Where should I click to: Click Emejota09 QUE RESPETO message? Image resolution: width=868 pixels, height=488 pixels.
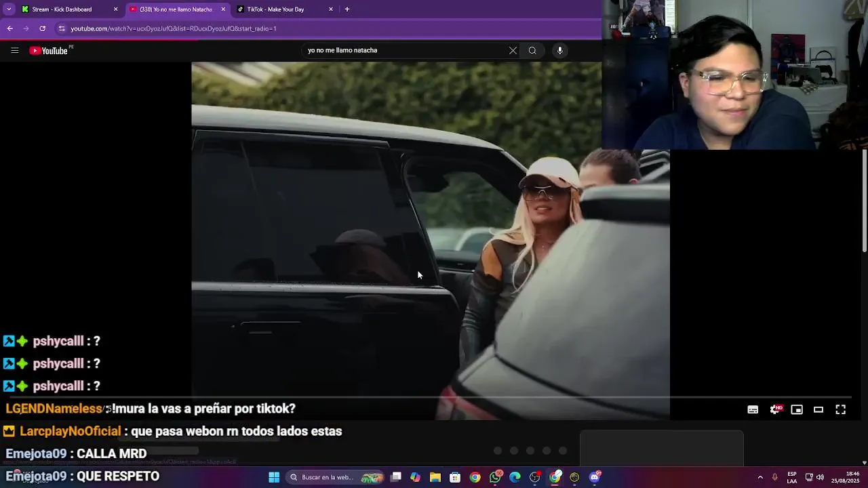pyautogui.click(x=82, y=476)
